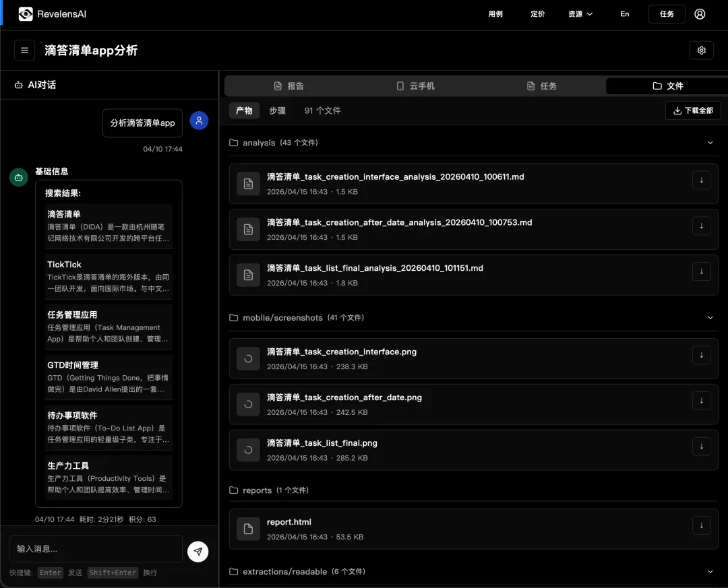728x588 pixels.
Task: Open the 待办事项软件 search result card
Action: (x=109, y=428)
